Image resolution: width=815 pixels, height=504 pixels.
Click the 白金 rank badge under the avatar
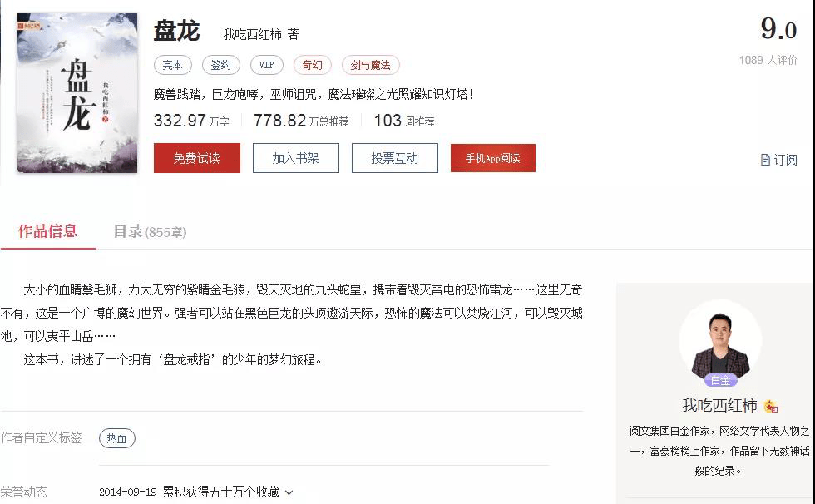[x=720, y=380]
